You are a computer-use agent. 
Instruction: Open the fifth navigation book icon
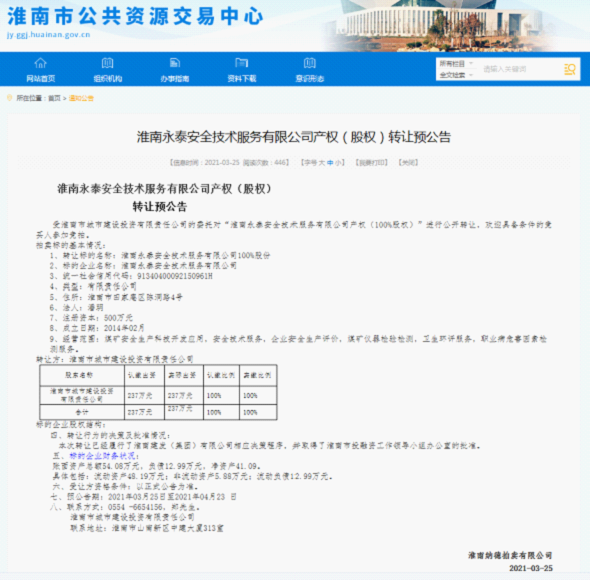pyautogui.click(x=309, y=63)
